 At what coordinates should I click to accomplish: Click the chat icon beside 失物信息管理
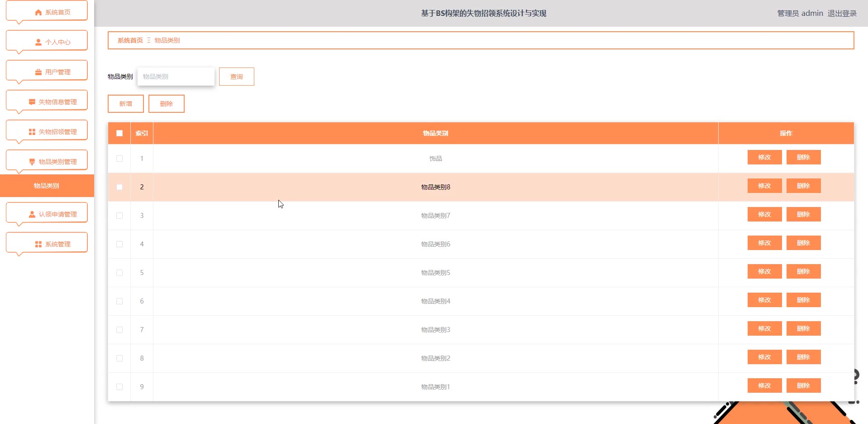[x=32, y=102]
